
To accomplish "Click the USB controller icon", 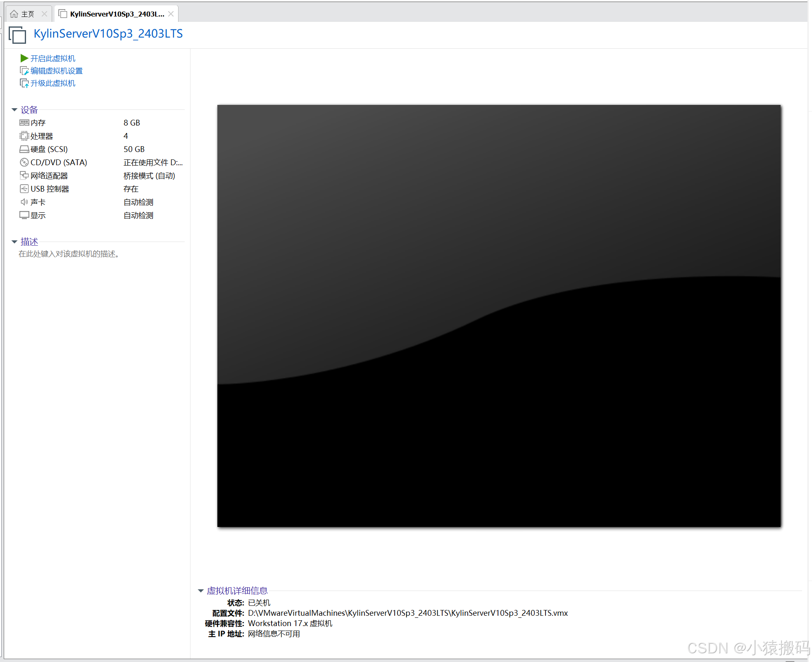I will click(x=24, y=189).
